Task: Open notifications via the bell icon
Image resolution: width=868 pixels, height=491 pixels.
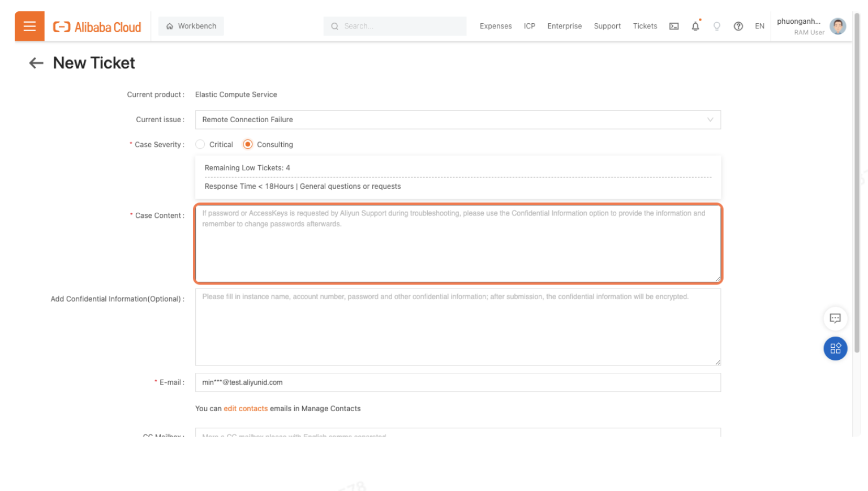Action: [695, 26]
